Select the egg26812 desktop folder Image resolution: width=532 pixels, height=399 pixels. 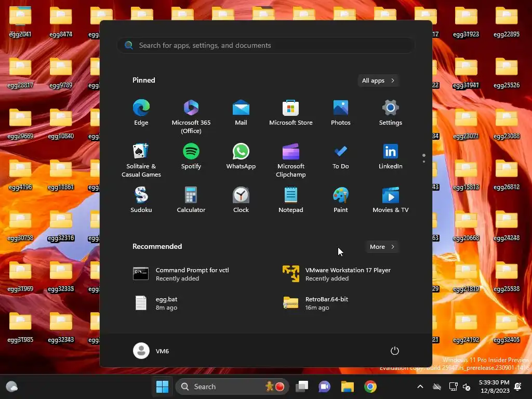[507, 175]
